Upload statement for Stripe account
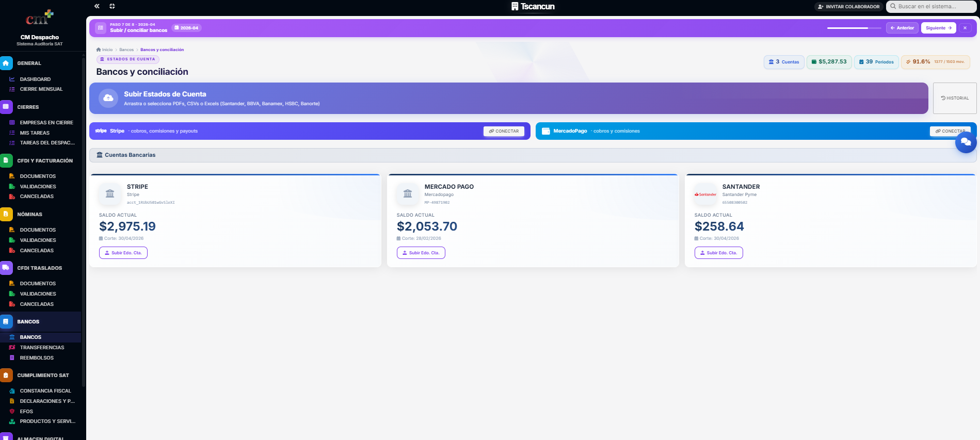Image resolution: width=980 pixels, height=440 pixels. pos(123,253)
